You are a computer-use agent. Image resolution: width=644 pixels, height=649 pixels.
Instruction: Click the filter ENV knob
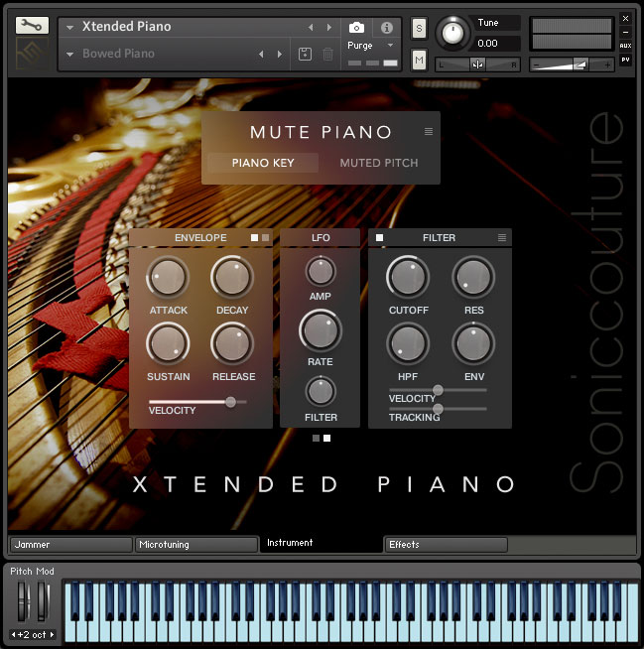[473, 343]
